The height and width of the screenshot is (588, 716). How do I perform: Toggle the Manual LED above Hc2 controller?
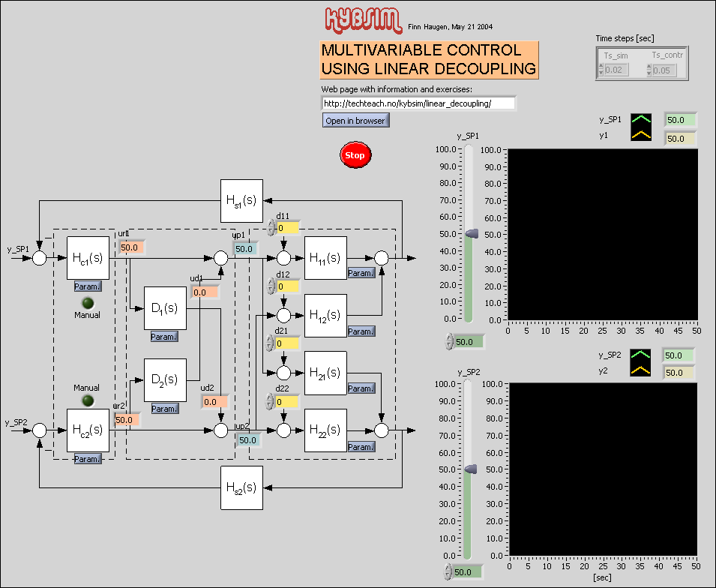(87, 400)
